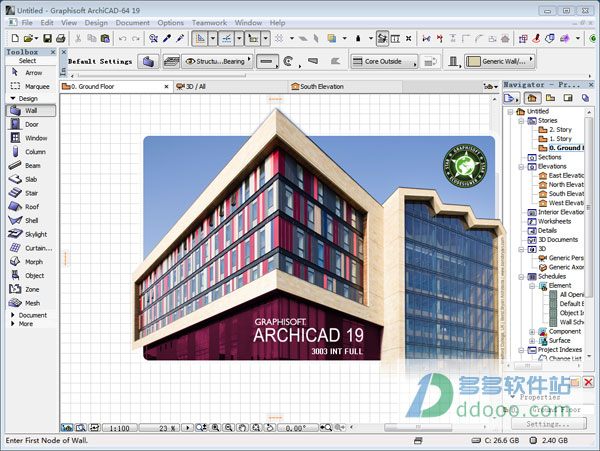Click the Pick Up Parameters eyedropper
This screenshot has width=600, height=451.
click(167, 38)
